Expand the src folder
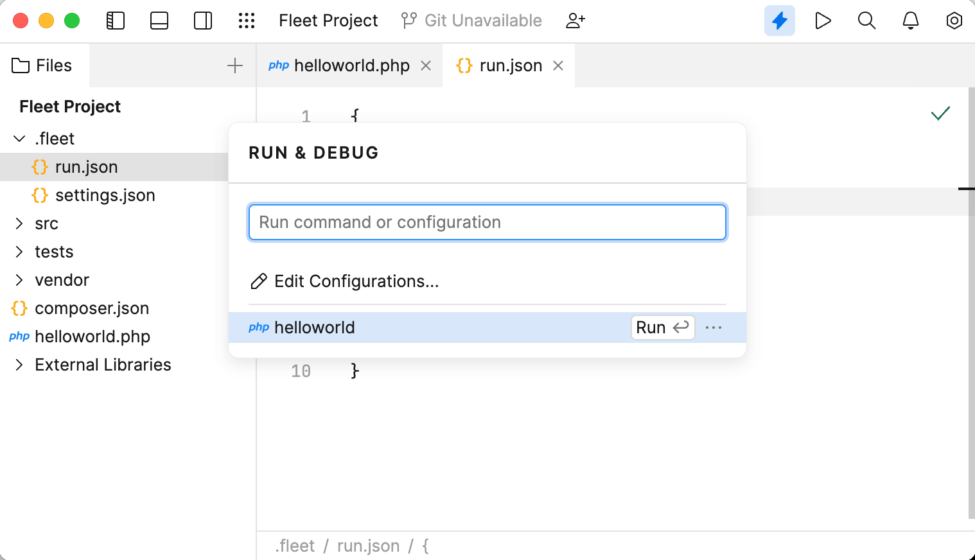 [x=19, y=223]
